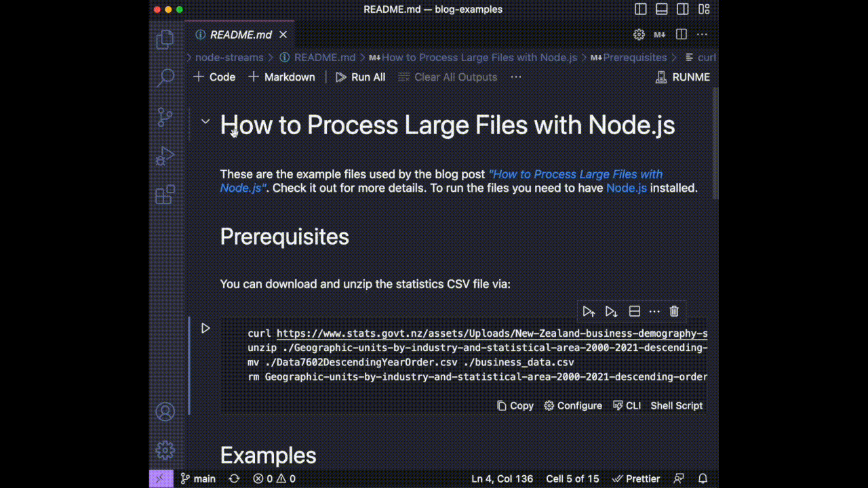Viewport: 868px width, 488px height.
Task: Split the cell using the toolbar icon
Action: [x=635, y=312]
